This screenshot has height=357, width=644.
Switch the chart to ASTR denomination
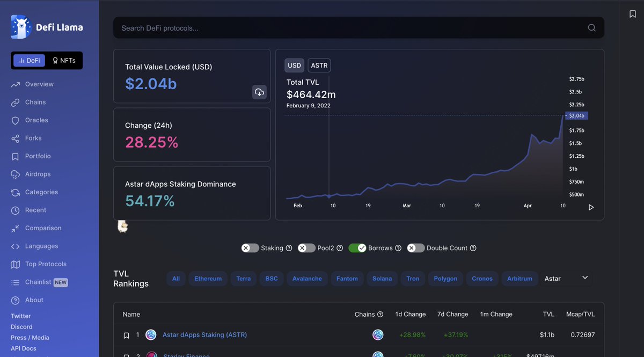319,65
